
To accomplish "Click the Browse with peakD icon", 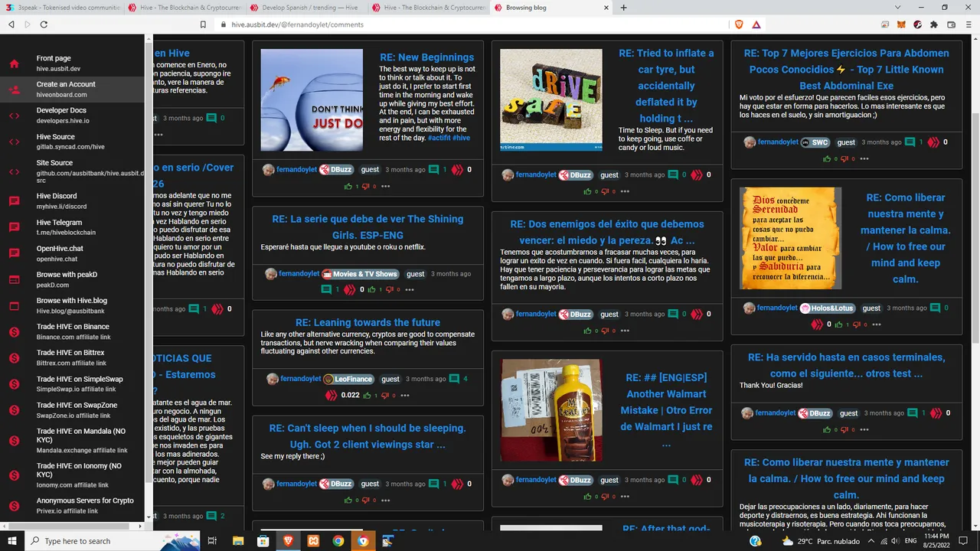I will (x=14, y=279).
